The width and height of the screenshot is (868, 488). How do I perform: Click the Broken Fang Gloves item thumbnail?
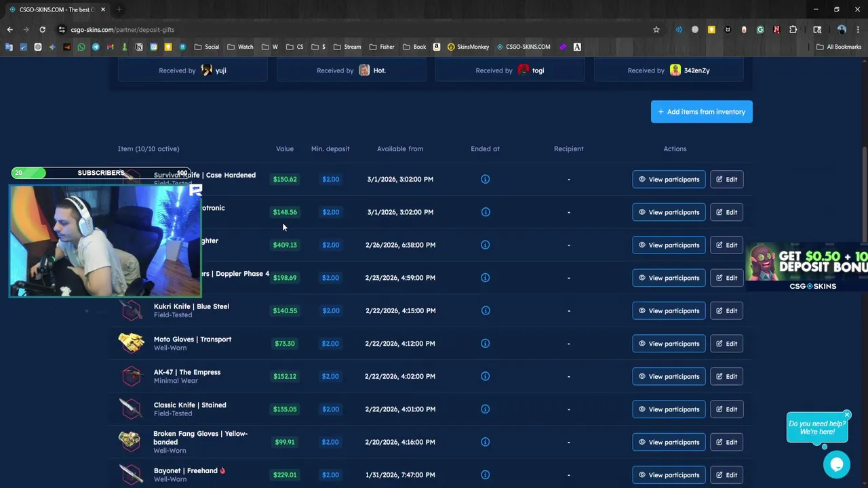130,441
